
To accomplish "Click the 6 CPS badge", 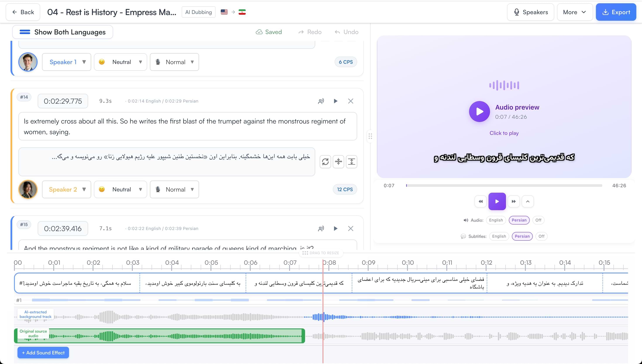I will click(346, 62).
